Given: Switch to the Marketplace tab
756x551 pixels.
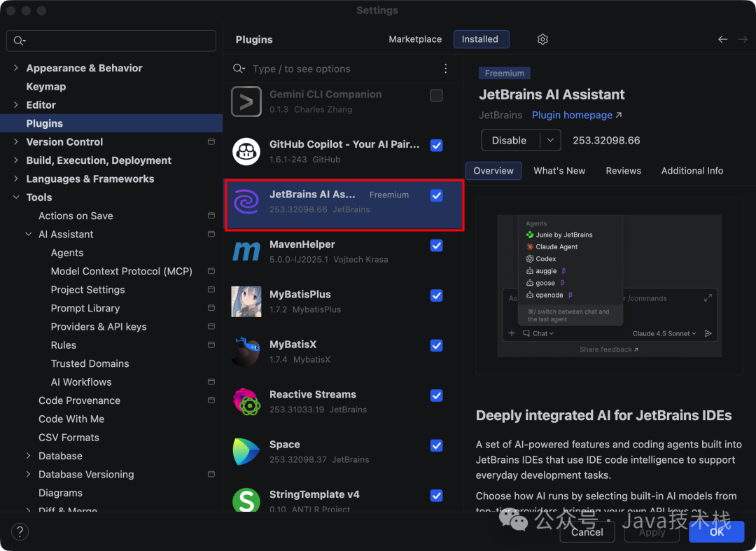Looking at the screenshot, I should pos(415,39).
